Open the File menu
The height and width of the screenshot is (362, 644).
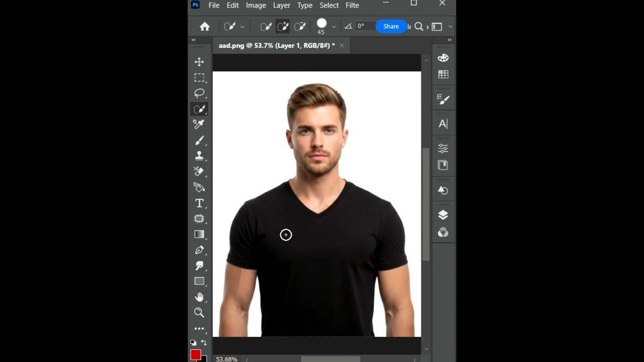(214, 5)
